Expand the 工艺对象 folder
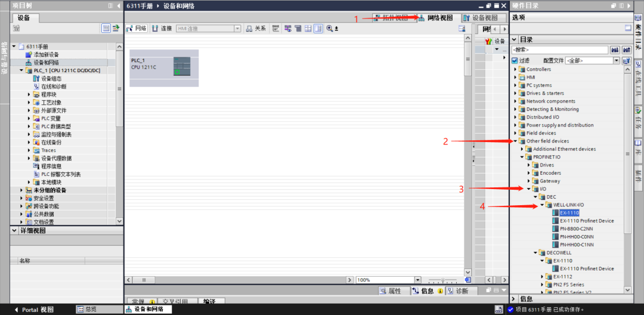 [29, 103]
